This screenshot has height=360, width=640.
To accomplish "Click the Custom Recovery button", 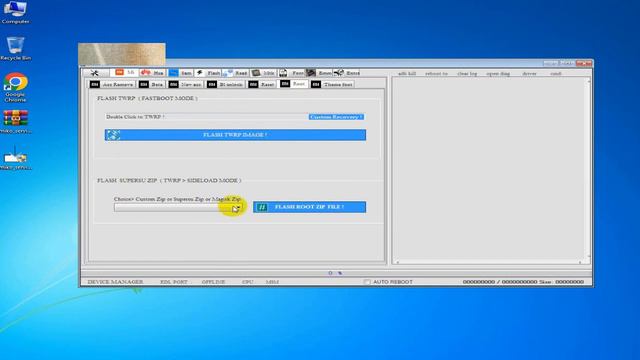I will 336,117.
